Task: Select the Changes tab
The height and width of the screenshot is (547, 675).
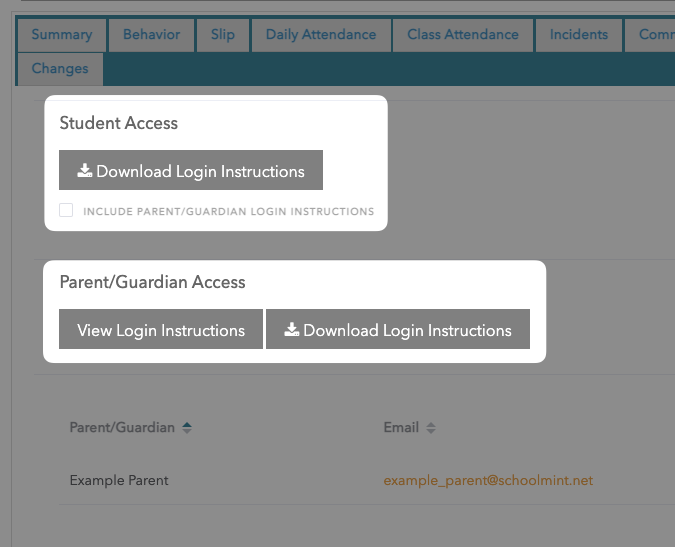Action: [x=60, y=69]
